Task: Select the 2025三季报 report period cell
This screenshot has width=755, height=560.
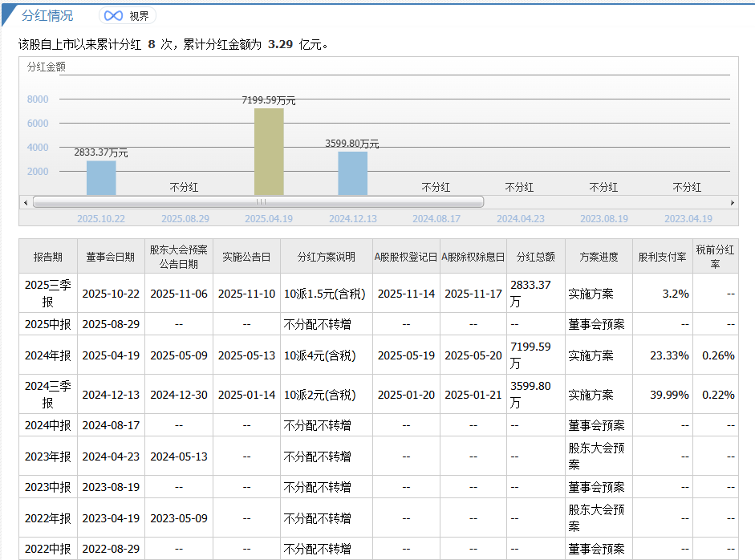Action: (x=48, y=294)
